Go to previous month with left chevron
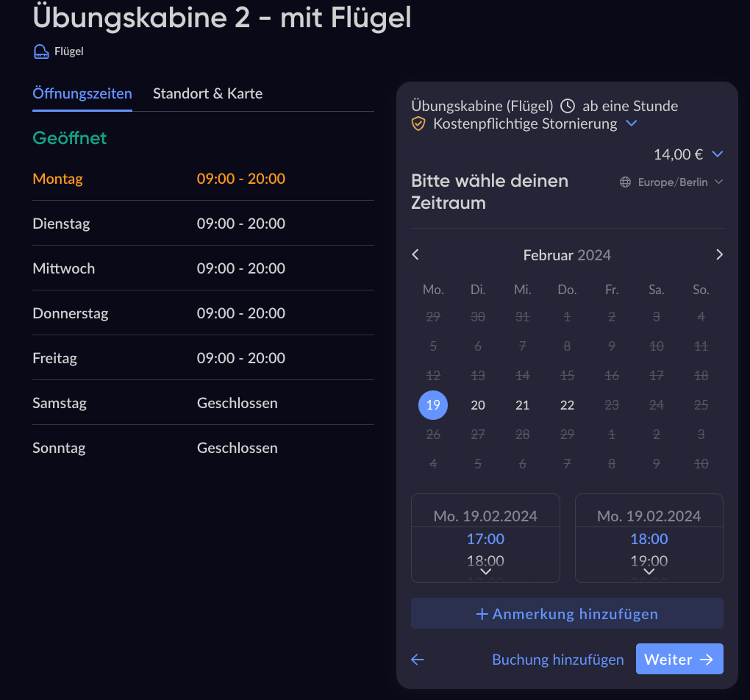Screen dimensions: 750x700 tap(415, 254)
